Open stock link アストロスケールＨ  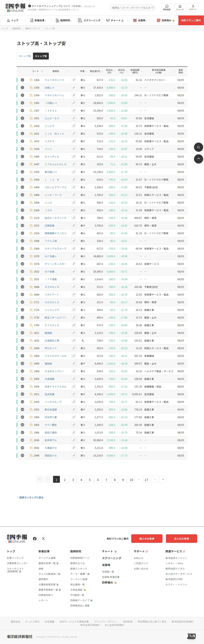[x=55, y=356]
